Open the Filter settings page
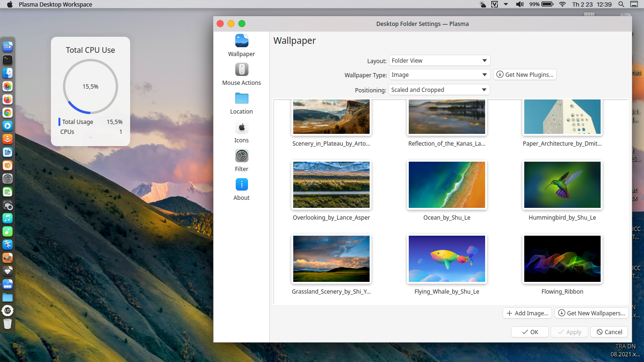Screen dimensions: 644x362 pos(241,161)
